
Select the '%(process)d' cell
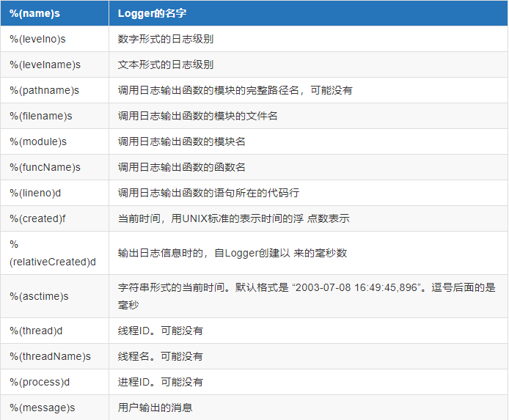point(54,382)
